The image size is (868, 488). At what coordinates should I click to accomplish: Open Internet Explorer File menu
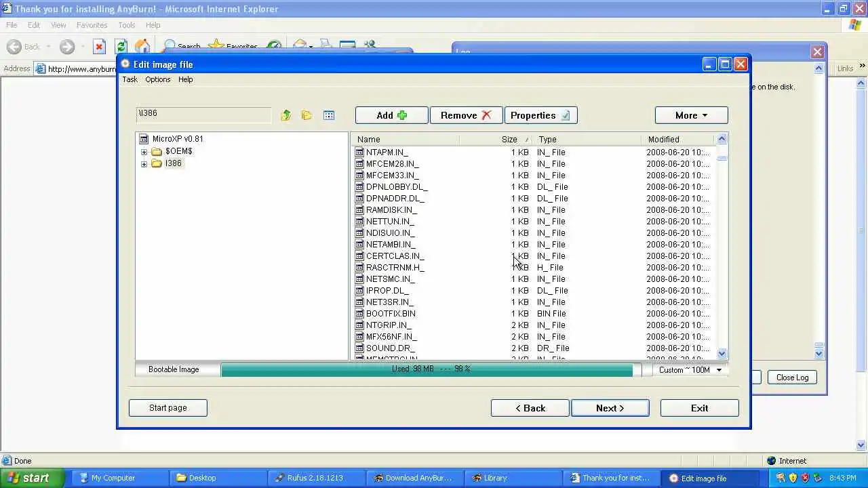coord(12,25)
